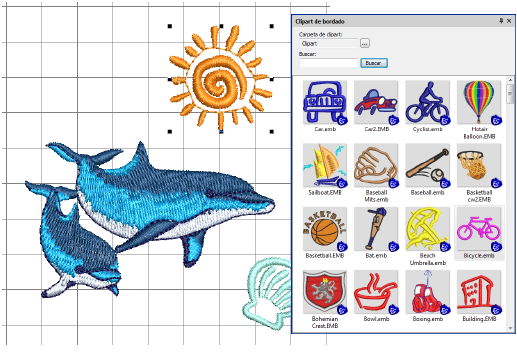Click the Bowl.emb file name label

coord(376,319)
